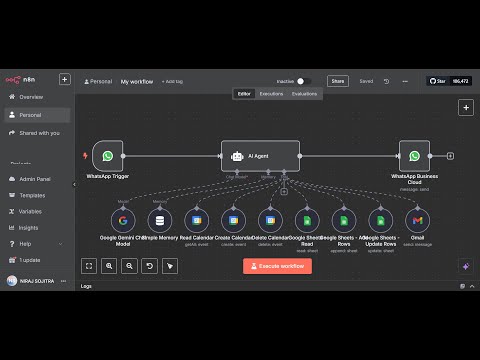The height and width of the screenshot is (360, 480).
Task: Click the Share button
Action: [338, 81]
